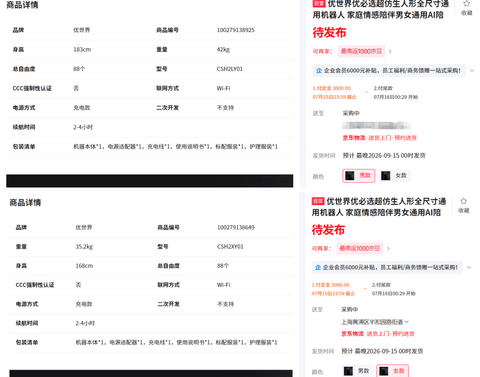The width and height of the screenshot is (480, 377).
Task: Click the 不支持 value in the 168cm table
Action: tap(225, 304)
